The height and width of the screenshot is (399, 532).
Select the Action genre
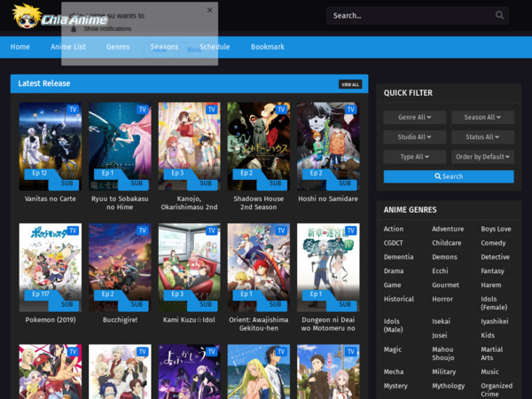tap(394, 229)
